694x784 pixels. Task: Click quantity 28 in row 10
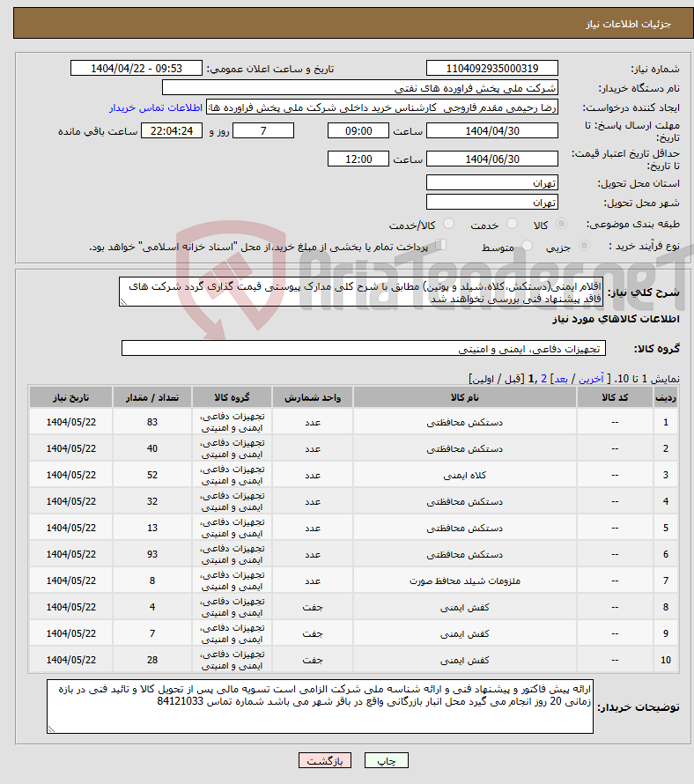(152, 660)
